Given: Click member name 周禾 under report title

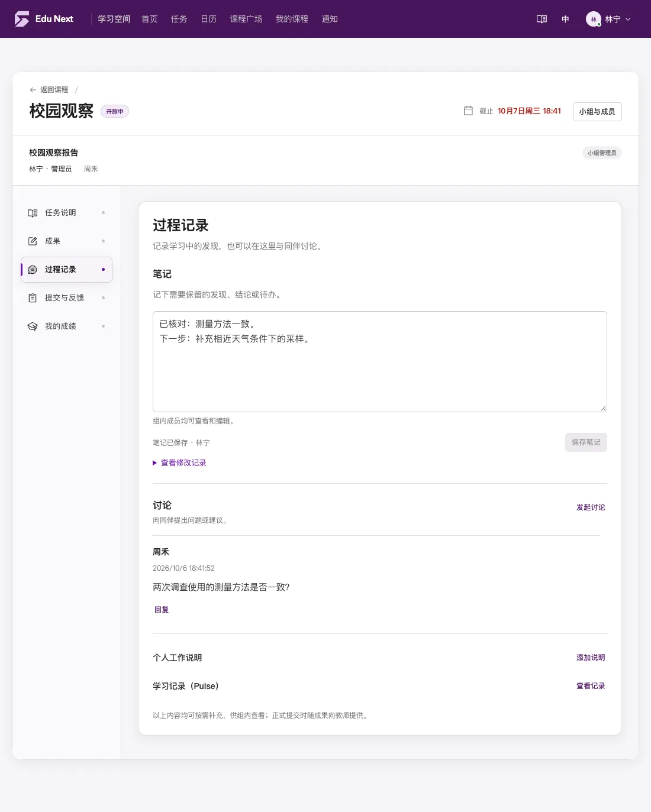Looking at the screenshot, I should [91, 169].
